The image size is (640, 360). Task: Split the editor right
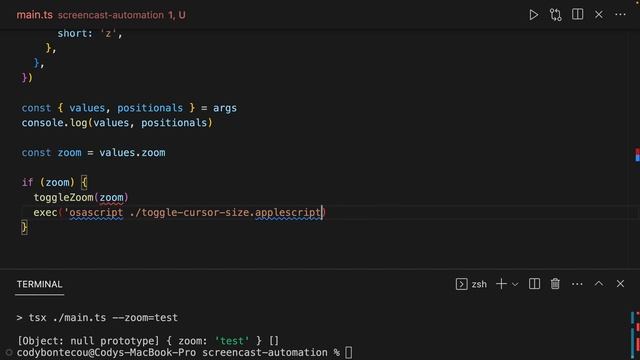tap(577, 15)
